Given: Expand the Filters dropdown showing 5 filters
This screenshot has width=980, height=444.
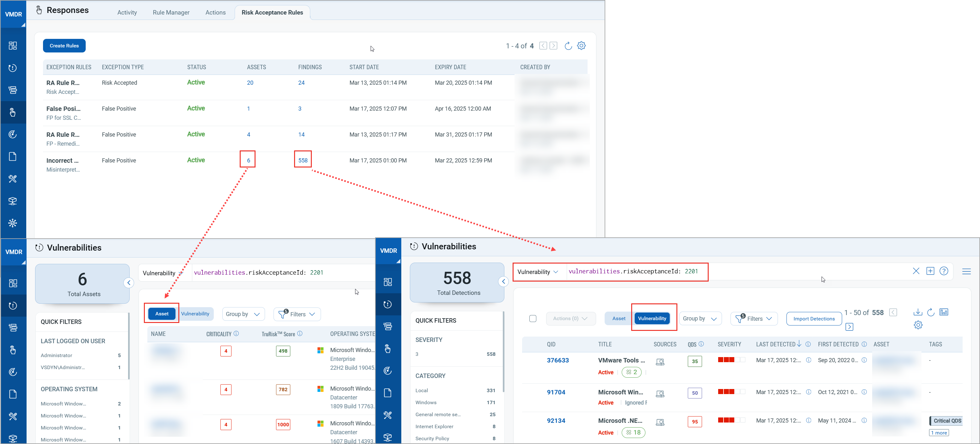Looking at the screenshot, I should 297,314.
